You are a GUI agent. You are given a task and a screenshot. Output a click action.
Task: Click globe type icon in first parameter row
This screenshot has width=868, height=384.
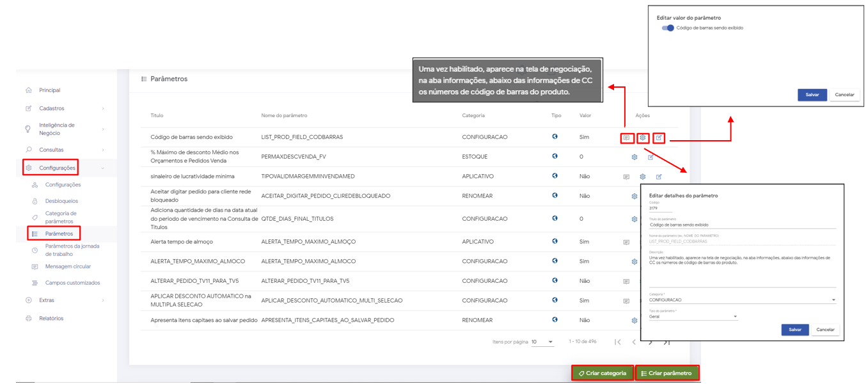(x=555, y=137)
